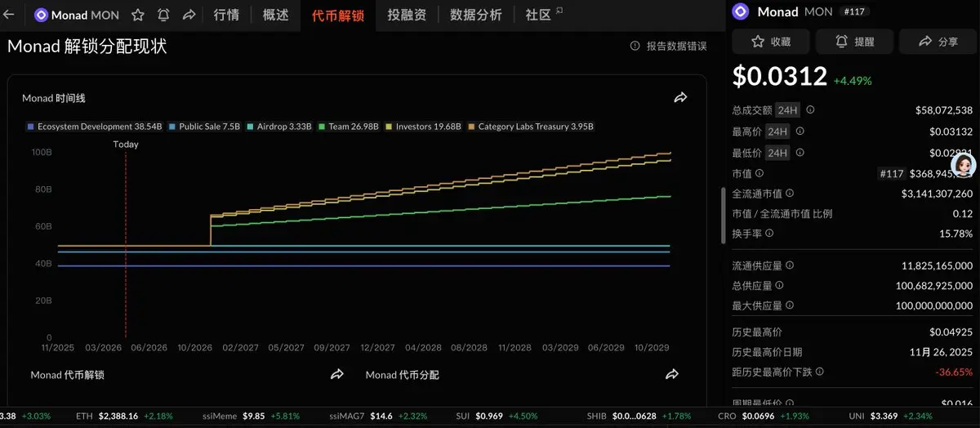Open the 社区 external link tab

544,15
